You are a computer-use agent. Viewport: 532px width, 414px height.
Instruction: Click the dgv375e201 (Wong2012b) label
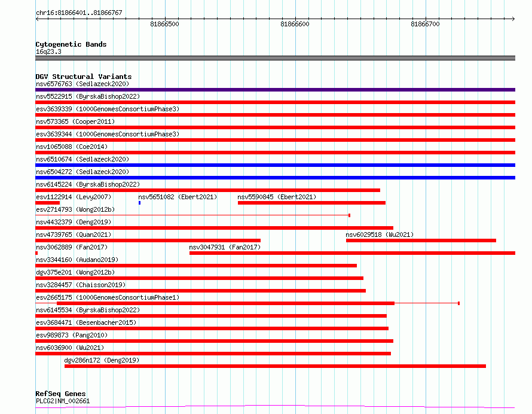(x=75, y=272)
